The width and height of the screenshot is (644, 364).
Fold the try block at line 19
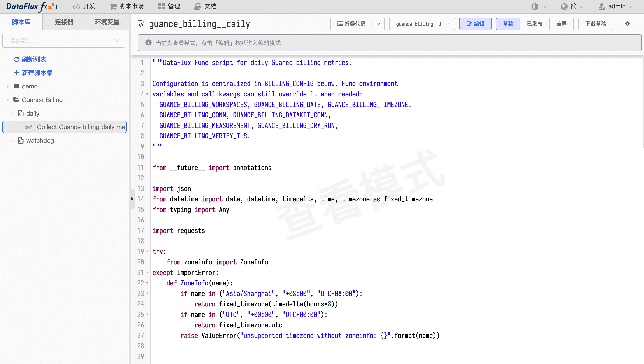pyautogui.click(x=147, y=252)
